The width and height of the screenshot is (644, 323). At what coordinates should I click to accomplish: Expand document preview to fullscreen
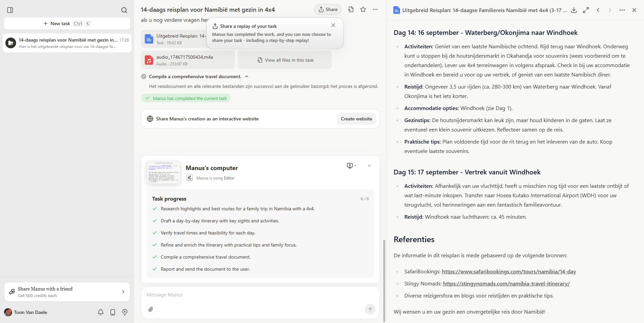586,10
